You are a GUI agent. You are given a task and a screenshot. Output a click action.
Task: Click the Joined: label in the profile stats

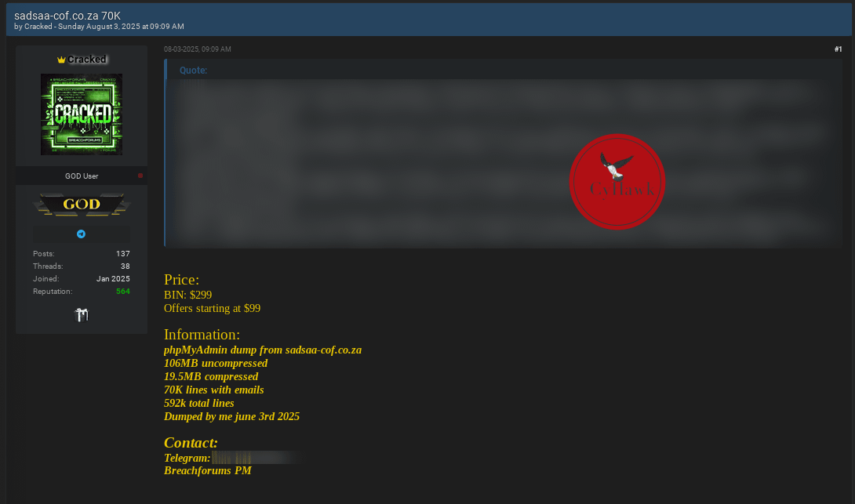(45, 279)
